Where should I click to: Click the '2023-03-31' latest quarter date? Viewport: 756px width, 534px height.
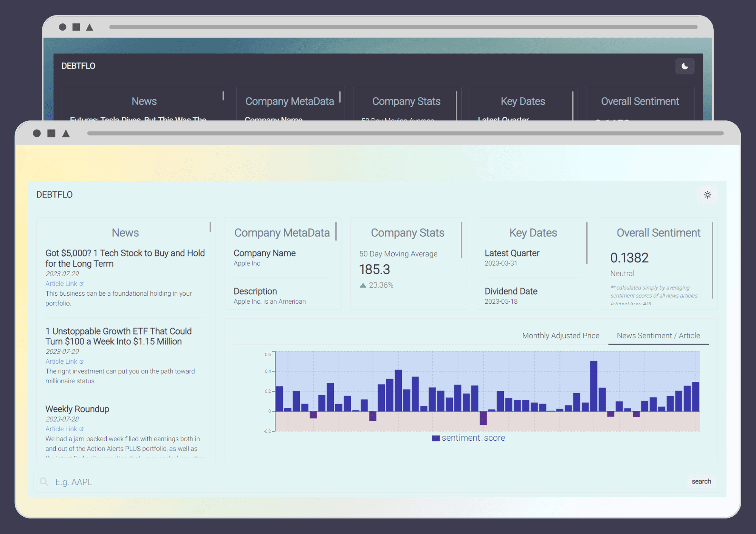point(501,263)
